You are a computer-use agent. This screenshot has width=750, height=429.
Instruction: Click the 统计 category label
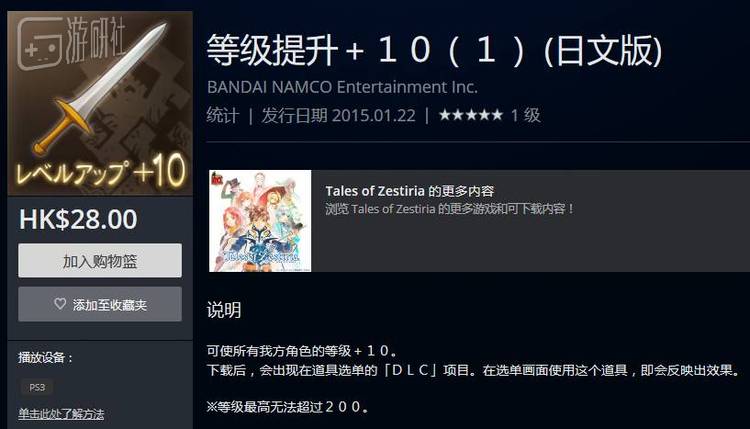222,115
